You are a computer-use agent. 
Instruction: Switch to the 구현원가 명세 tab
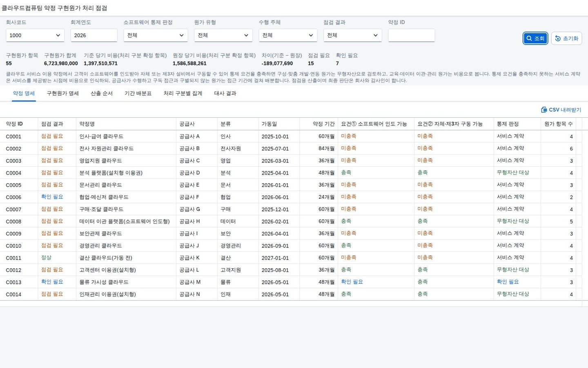point(62,93)
